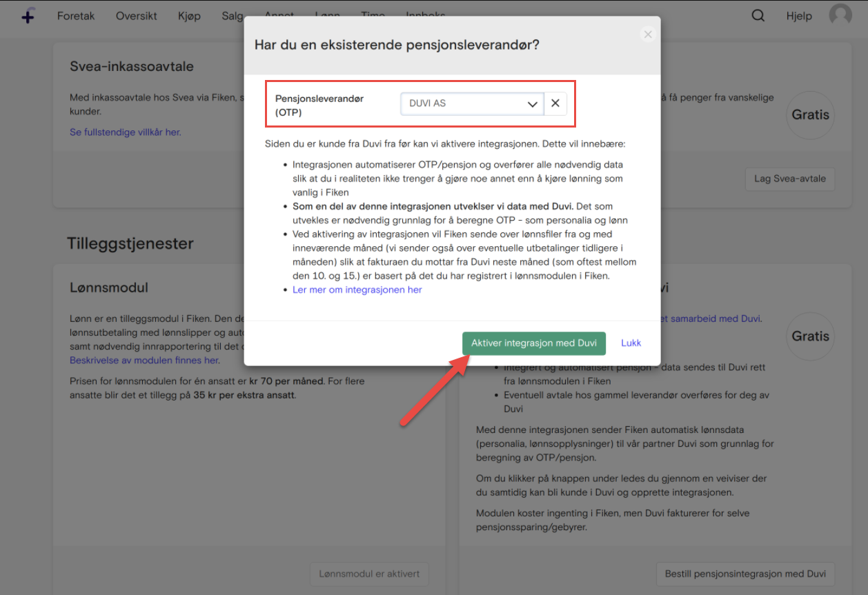Open the Oversikt menu
Image resolution: width=868 pixels, height=595 pixels.
[137, 16]
